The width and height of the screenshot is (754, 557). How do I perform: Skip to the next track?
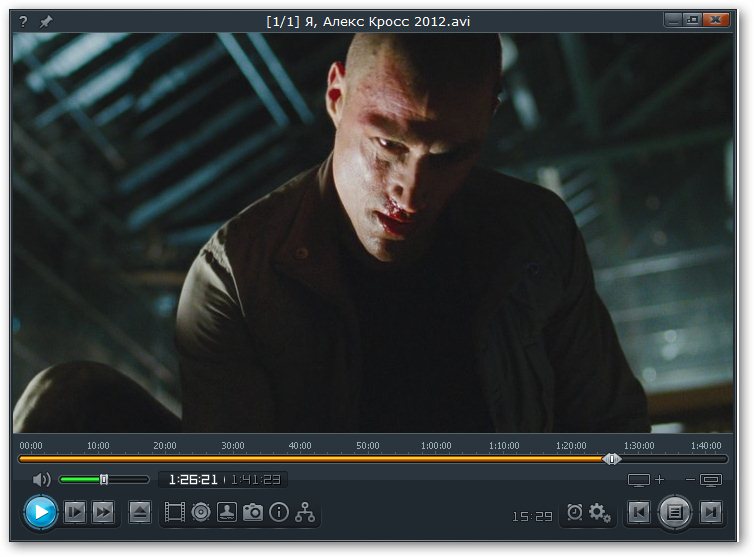click(x=711, y=513)
